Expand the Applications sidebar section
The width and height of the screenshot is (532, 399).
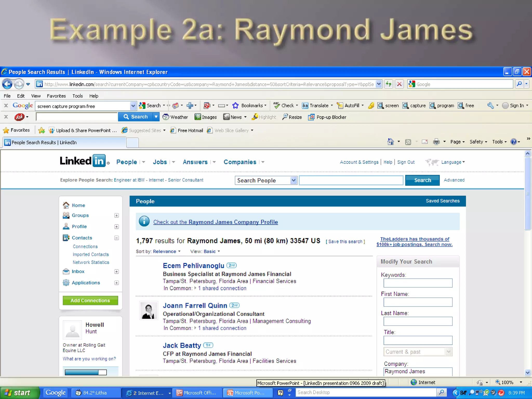coord(117,283)
